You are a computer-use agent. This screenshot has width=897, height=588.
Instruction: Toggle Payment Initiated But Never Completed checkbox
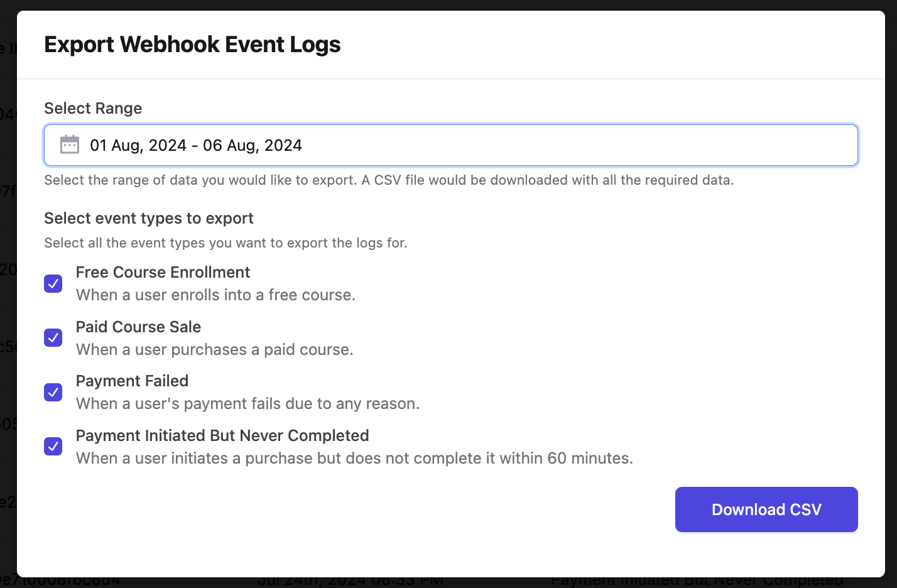tap(53, 447)
